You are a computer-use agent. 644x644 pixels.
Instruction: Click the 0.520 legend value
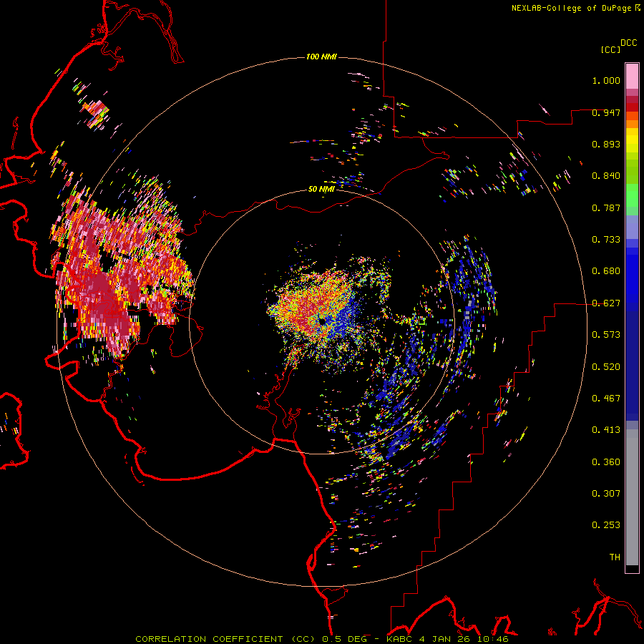(x=606, y=367)
